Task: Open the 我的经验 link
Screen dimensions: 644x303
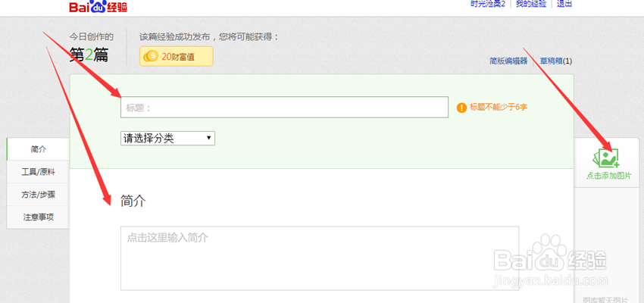Action: 531,4
